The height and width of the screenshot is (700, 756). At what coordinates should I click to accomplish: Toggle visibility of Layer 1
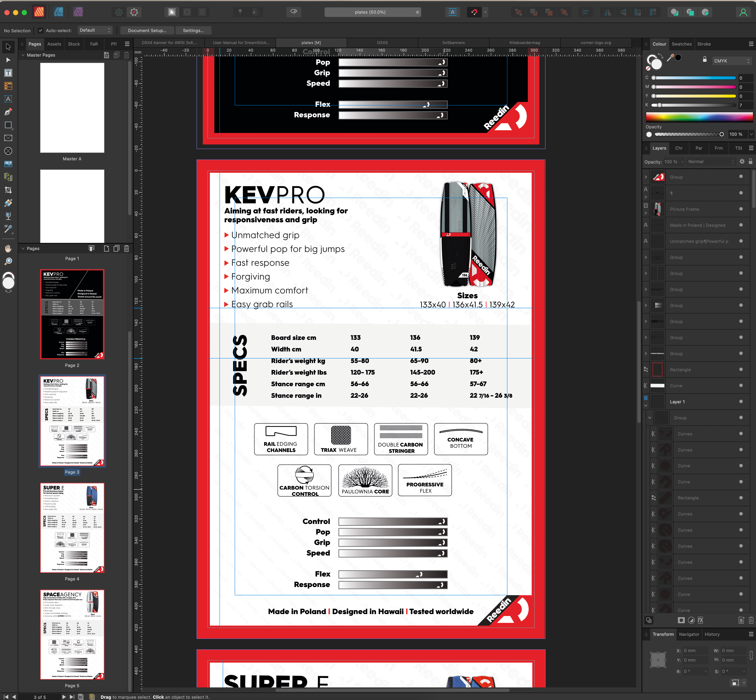(741, 402)
